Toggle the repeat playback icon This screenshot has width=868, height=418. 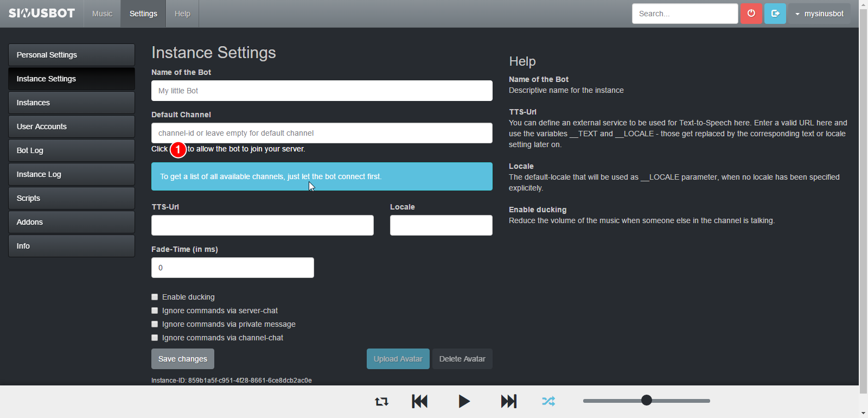pos(381,402)
